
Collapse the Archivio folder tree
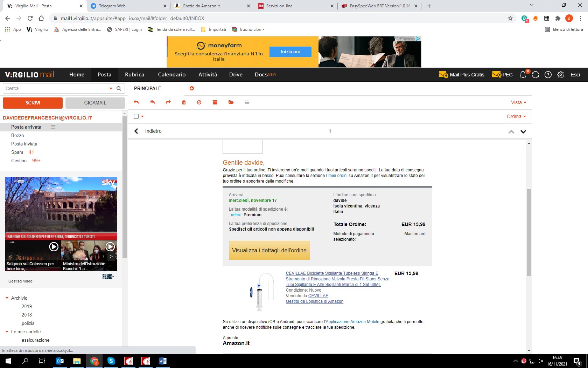coord(7,298)
